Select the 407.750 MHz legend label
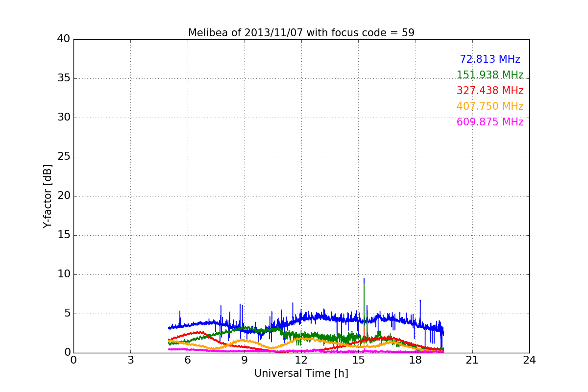588x392 pixels. tap(490, 106)
